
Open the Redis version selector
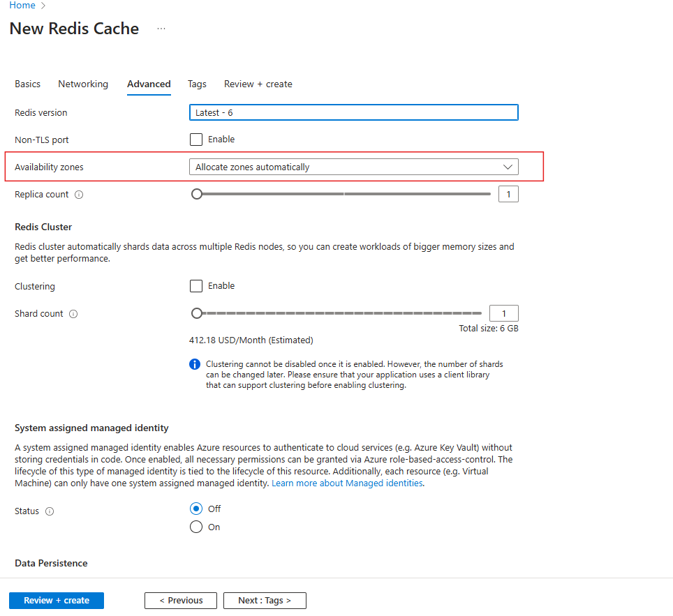tap(353, 112)
